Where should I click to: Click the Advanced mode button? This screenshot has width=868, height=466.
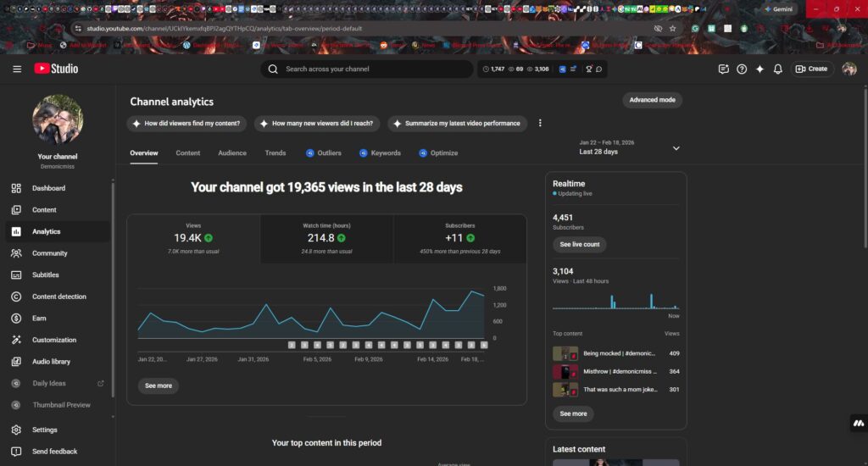click(652, 100)
